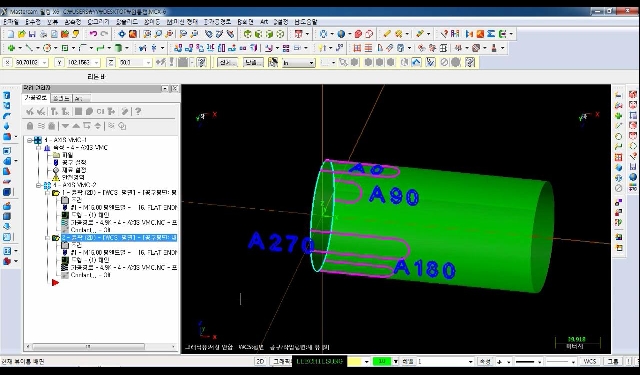Click the green solid cylinder icon in toolbar
Viewport: 640px width, 375px height.
pos(118,48)
